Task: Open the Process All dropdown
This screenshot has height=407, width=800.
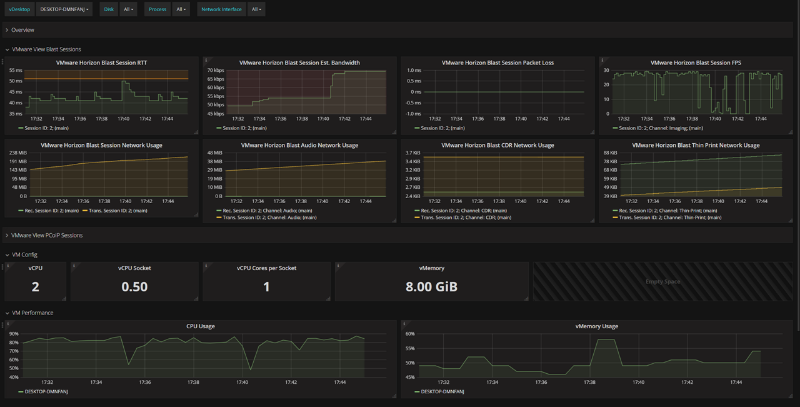Action: 181,9
